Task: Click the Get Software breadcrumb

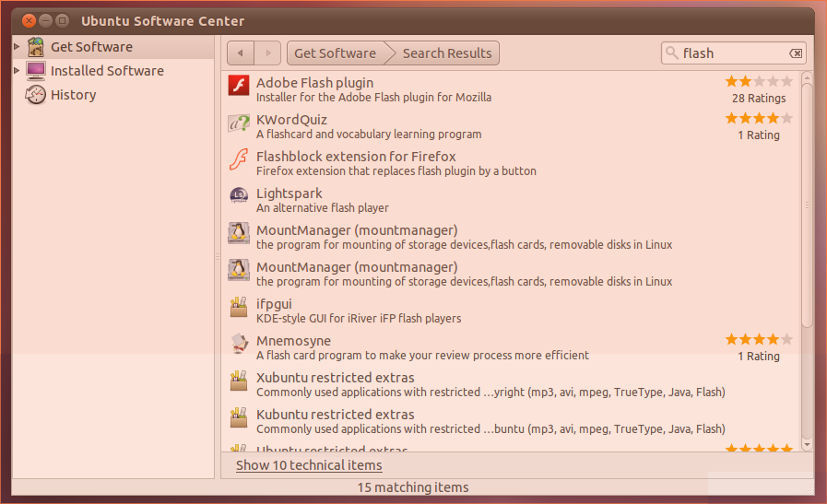Action: (x=335, y=53)
